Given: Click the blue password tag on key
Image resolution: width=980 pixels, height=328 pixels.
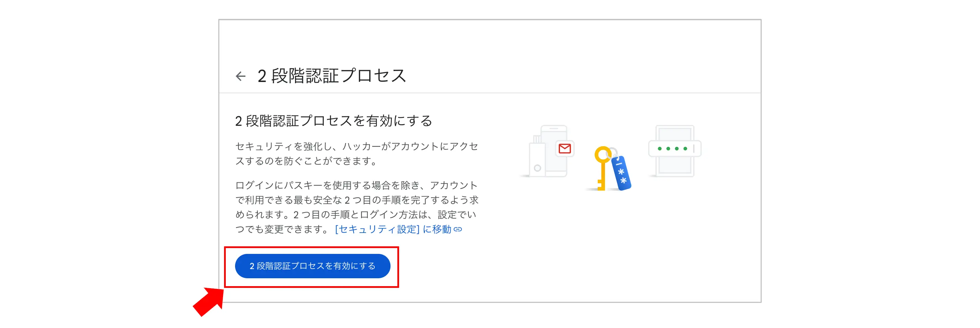Looking at the screenshot, I should (622, 173).
